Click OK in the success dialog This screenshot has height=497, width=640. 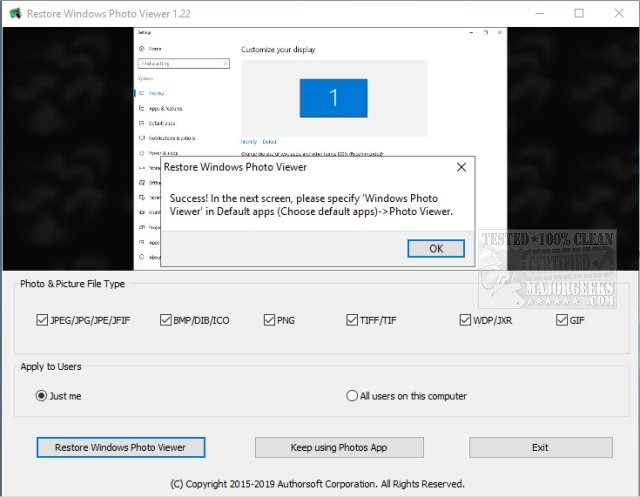click(436, 248)
